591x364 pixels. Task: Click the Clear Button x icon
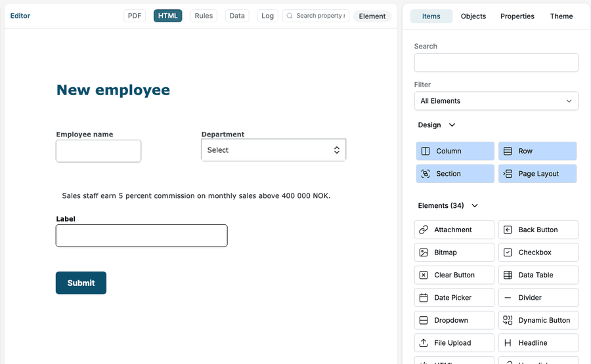pyautogui.click(x=424, y=275)
